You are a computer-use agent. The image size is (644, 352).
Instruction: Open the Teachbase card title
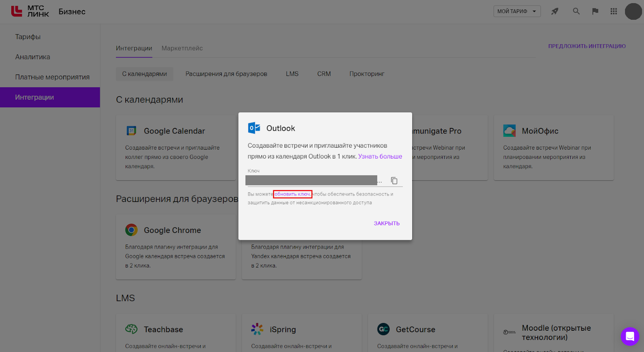coord(163,329)
